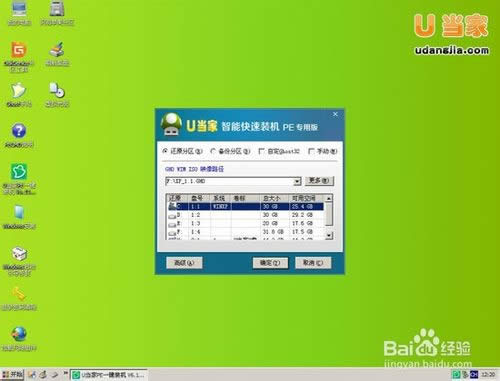
Task: Click the partition list scroll up arrow
Action: [329, 198]
